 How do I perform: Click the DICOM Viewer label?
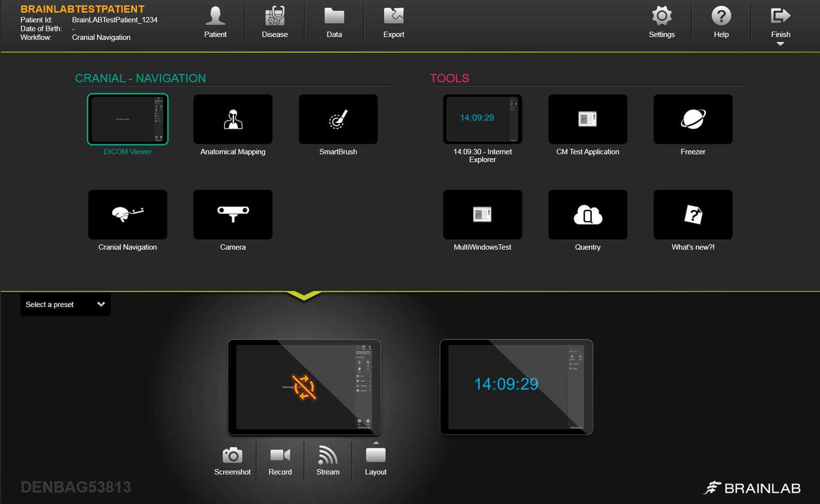[128, 152]
